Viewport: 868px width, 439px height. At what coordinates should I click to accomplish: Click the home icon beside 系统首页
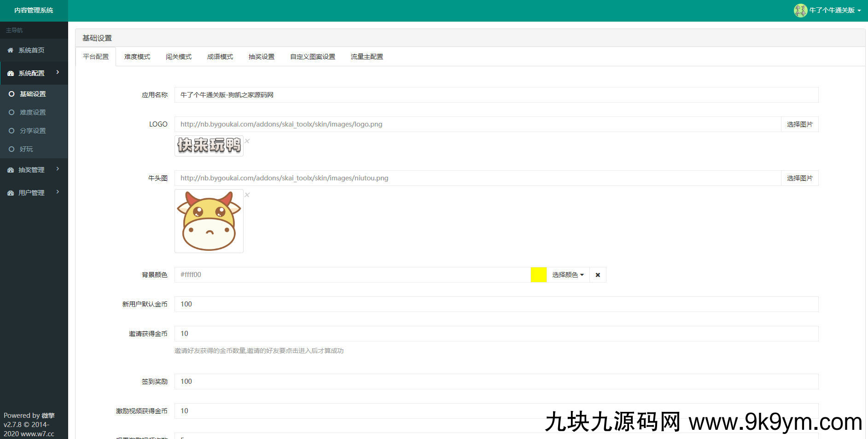pos(10,50)
